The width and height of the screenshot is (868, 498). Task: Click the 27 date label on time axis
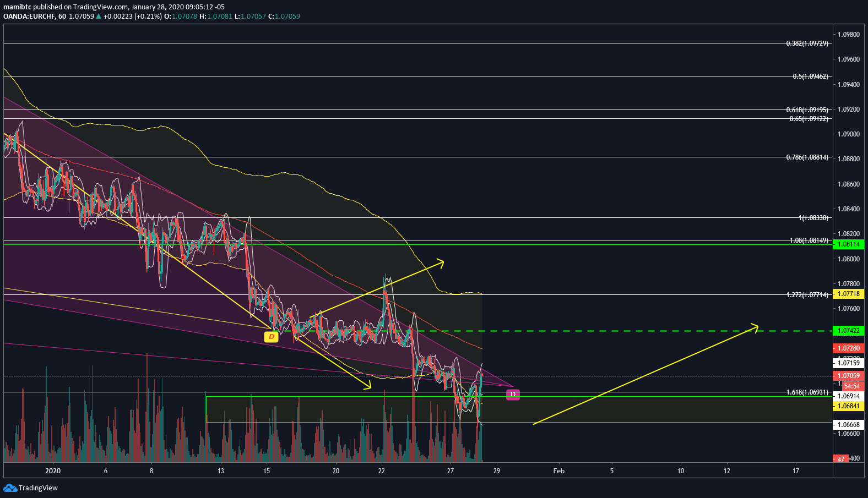[x=451, y=471]
